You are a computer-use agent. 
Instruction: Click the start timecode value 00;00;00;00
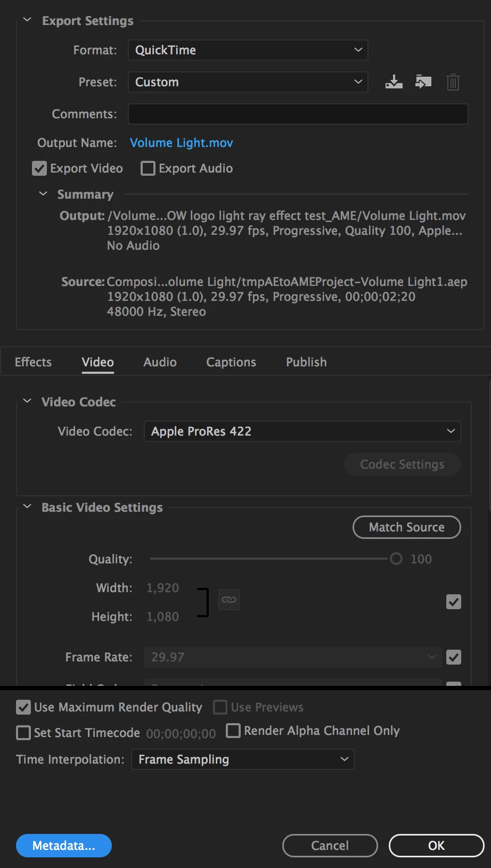pos(181,734)
